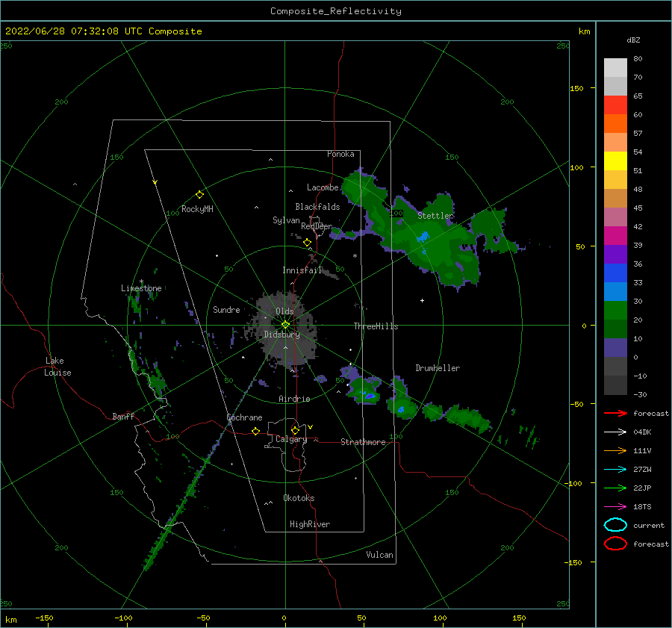Image resolution: width=672 pixels, height=628 pixels.
Task: Click the Vulcan label
Action: click(379, 555)
